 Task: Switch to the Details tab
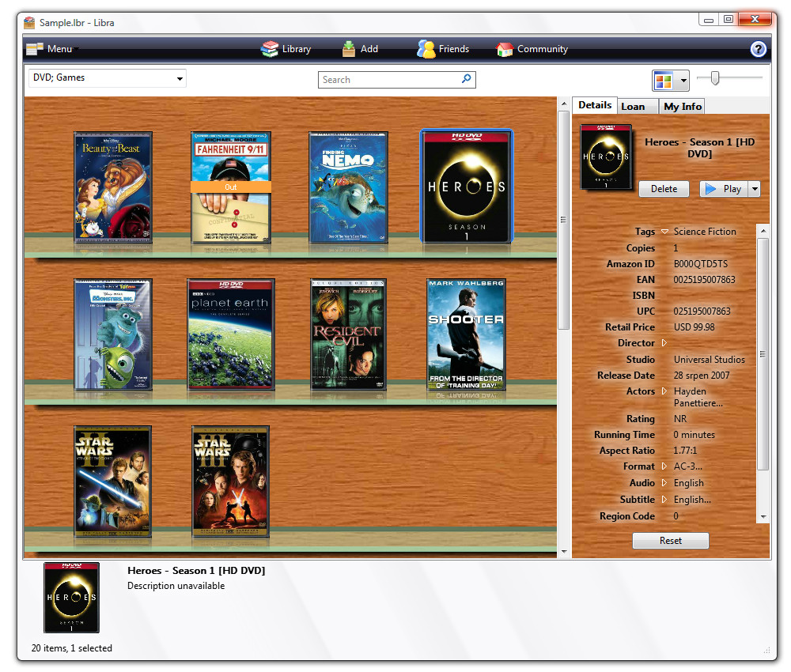pyautogui.click(x=595, y=105)
